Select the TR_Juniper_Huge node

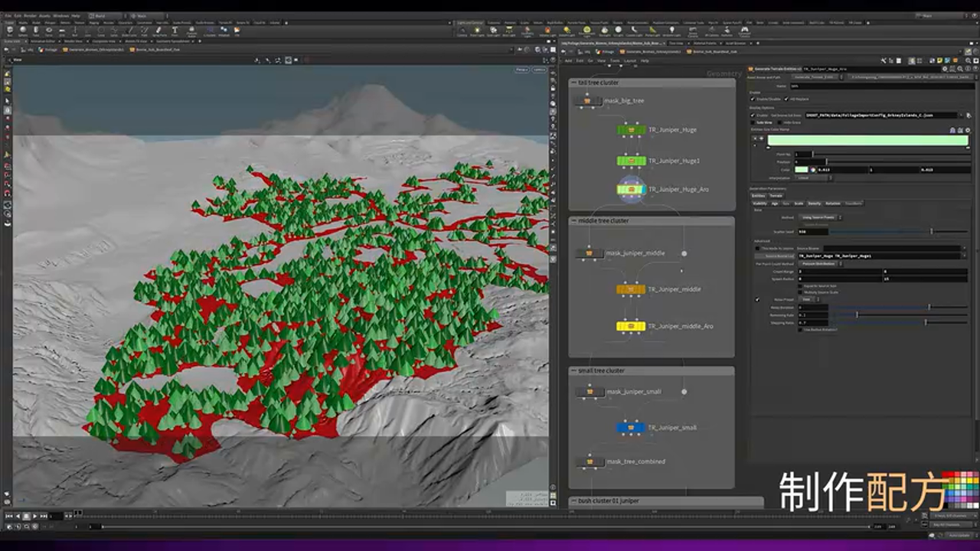click(x=631, y=130)
